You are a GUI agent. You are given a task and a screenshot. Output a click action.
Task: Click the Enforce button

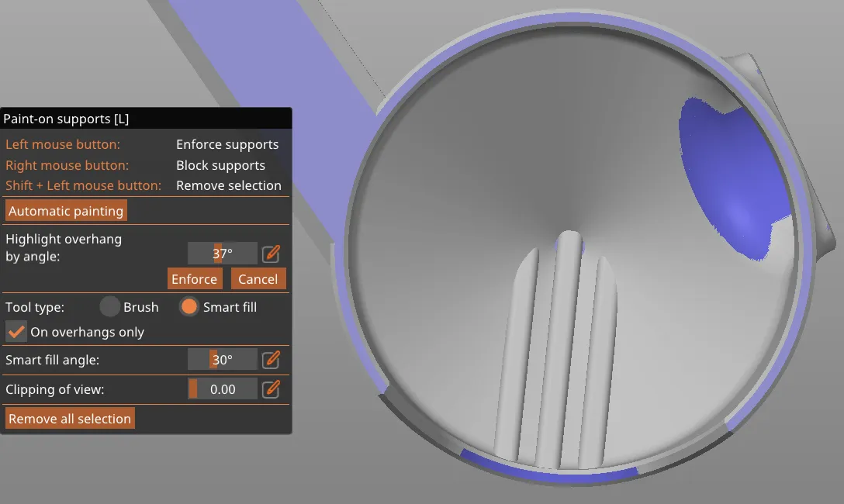pyautogui.click(x=194, y=278)
